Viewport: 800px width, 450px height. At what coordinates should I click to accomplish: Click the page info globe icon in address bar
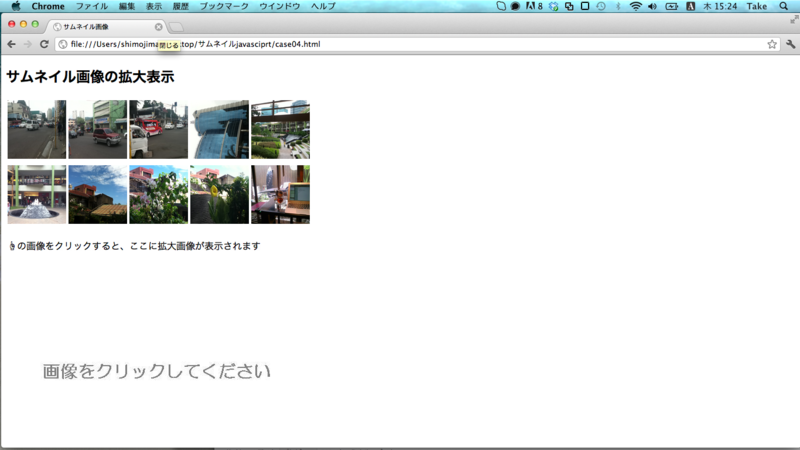pos(63,44)
